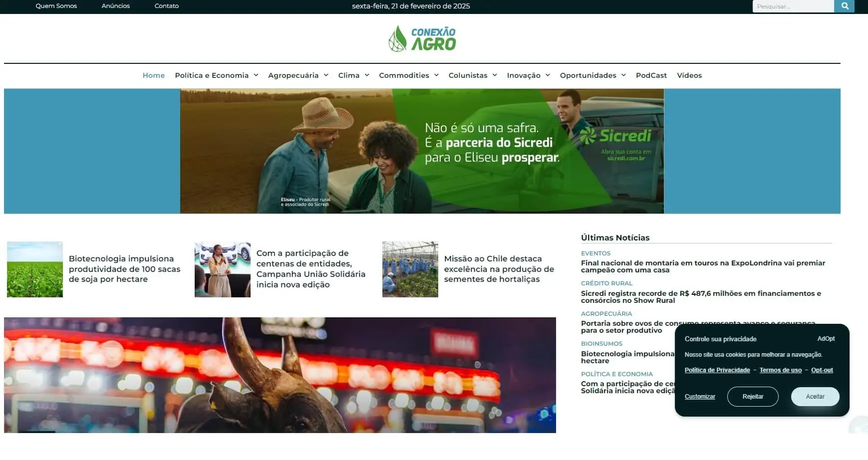Click into the Pesquisar search field

pyautogui.click(x=793, y=6)
